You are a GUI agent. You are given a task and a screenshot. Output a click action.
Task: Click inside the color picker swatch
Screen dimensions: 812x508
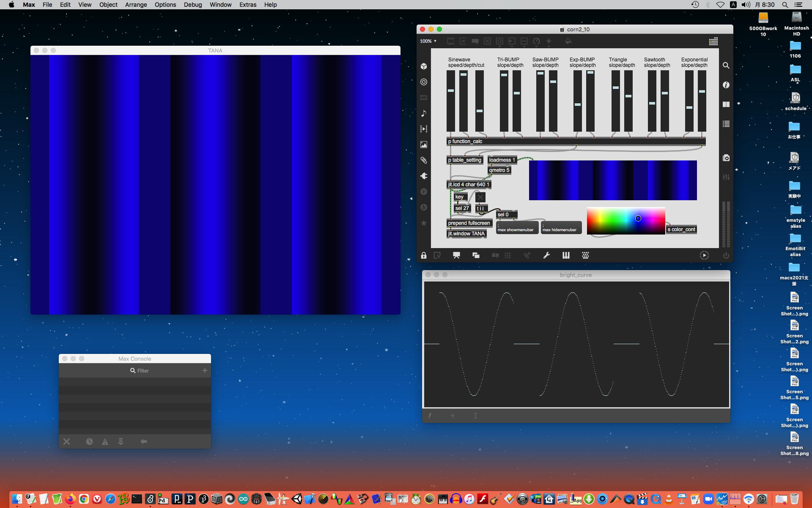tap(625, 221)
